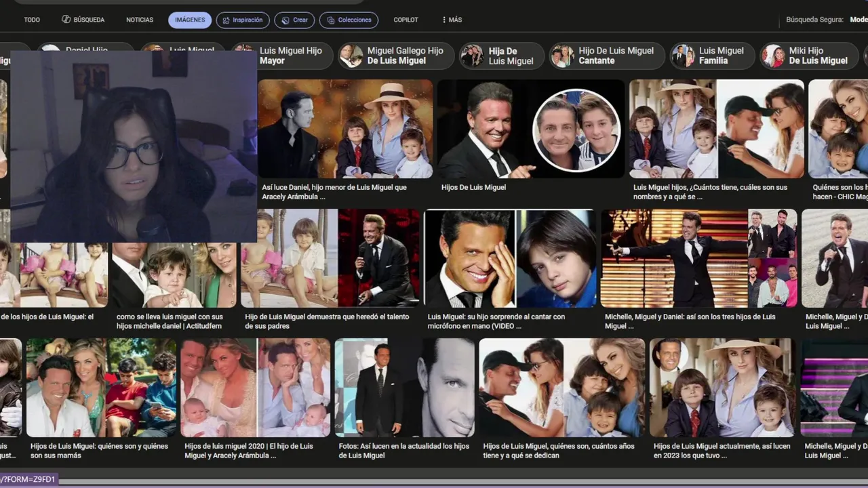Click the three-dots icon beside MÁS
Viewport: 868px width, 488px height.
(444, 20)
